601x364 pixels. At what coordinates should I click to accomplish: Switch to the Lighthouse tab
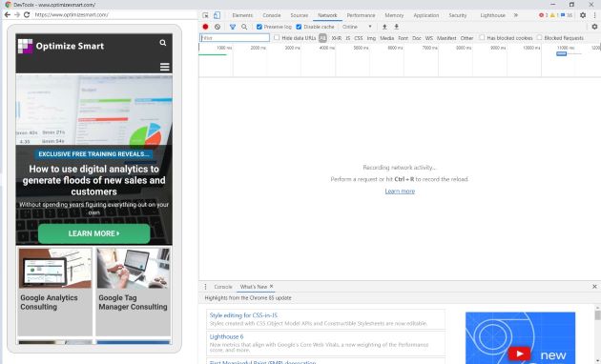point(493,15)
